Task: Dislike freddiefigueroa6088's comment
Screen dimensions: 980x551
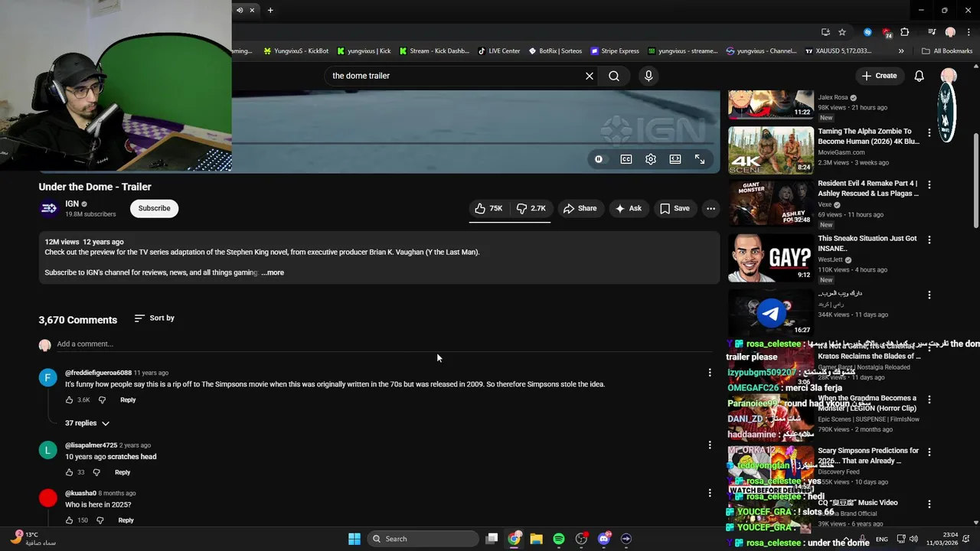Action: 102,400
